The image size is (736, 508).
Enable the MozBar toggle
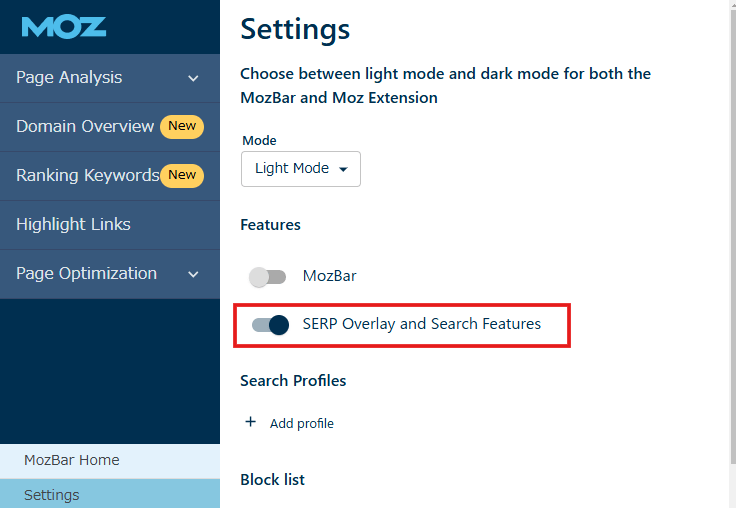click(x=268, y=276)
